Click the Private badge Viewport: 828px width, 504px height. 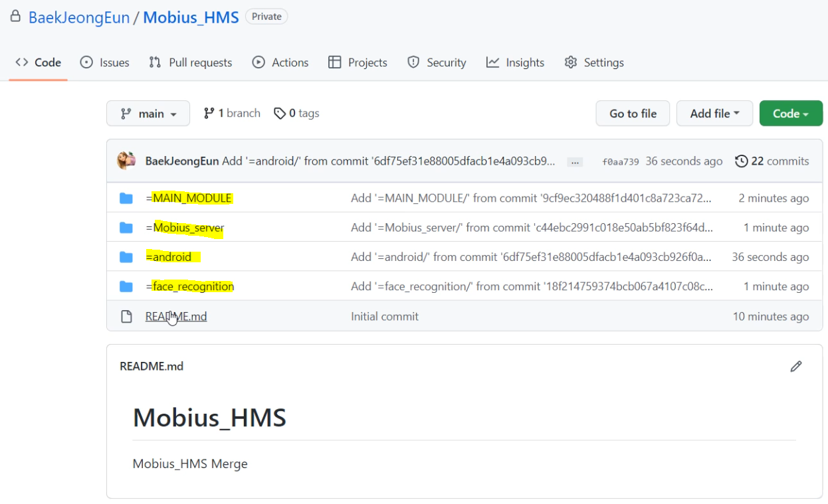266,17
